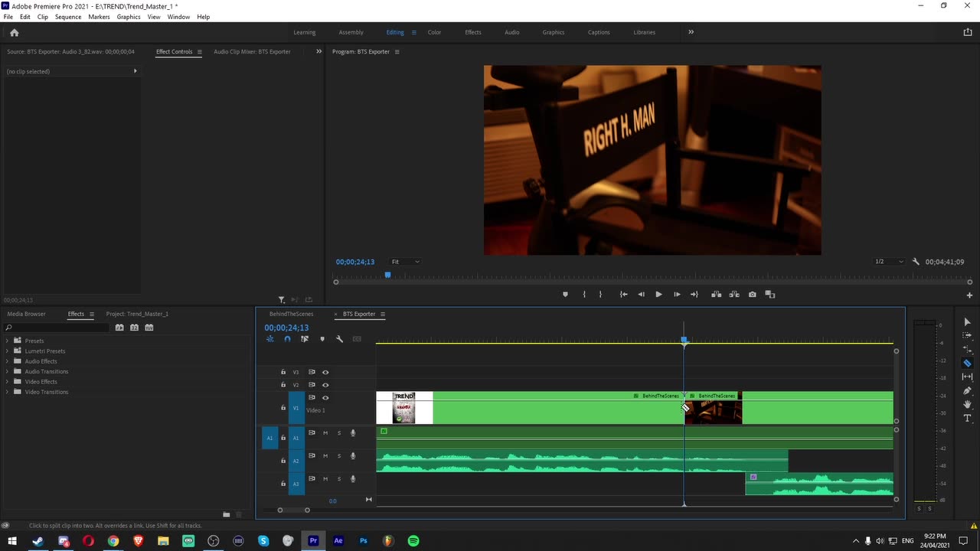Mark In point in Program monitor
Image resolution: width=980 pixels, height=551 pixels.
click(x=584, y=295)
